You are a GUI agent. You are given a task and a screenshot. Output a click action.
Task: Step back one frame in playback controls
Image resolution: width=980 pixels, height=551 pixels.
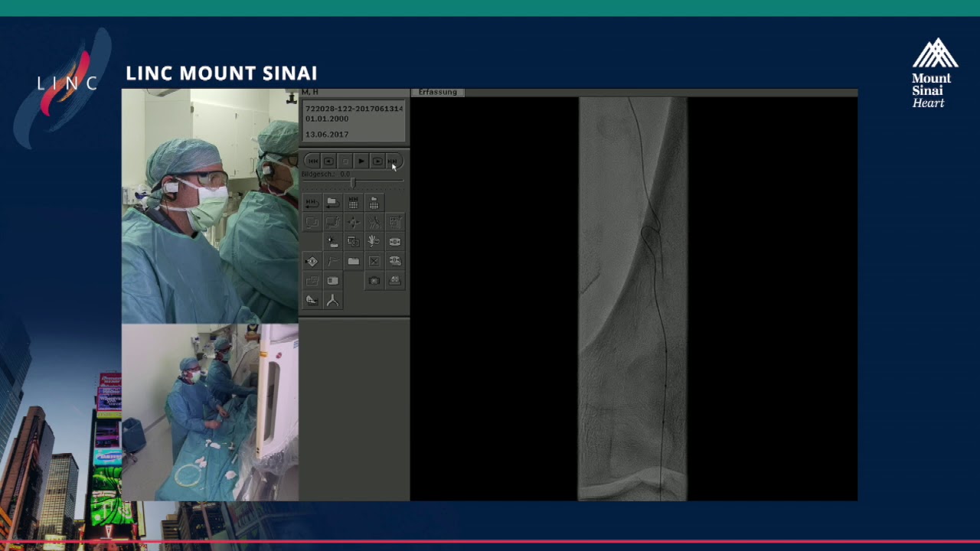pyautogui.click(x=328, y=161)
